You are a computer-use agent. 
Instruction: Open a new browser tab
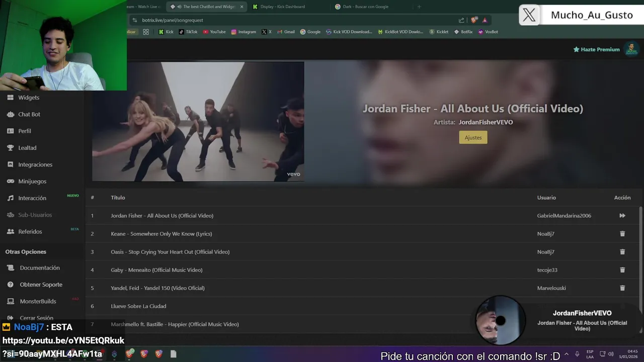point(419,7)
